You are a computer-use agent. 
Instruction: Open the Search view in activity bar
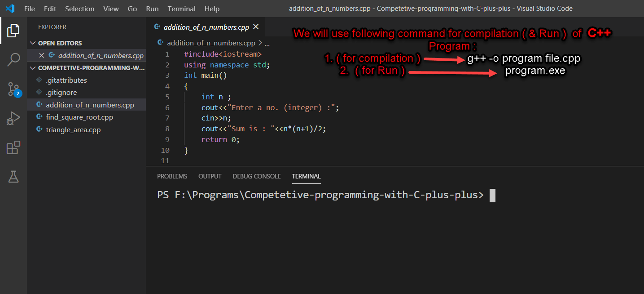[x=13, y=59]
